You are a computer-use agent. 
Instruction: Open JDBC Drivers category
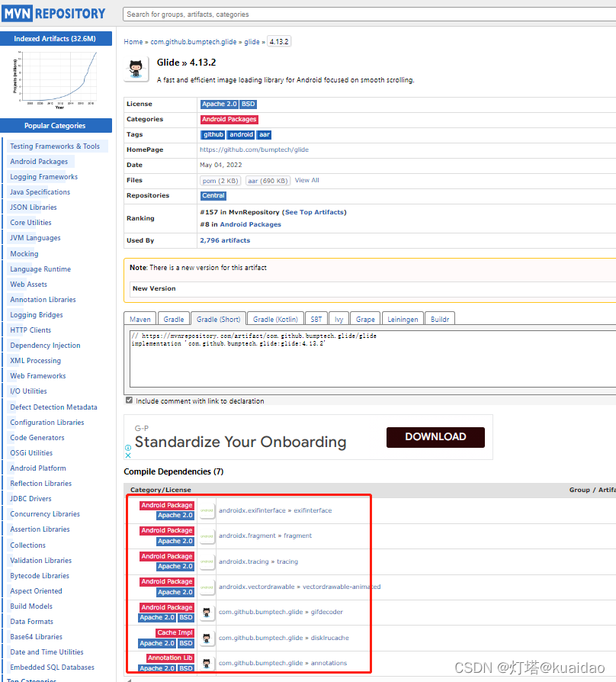click(30, 499)
